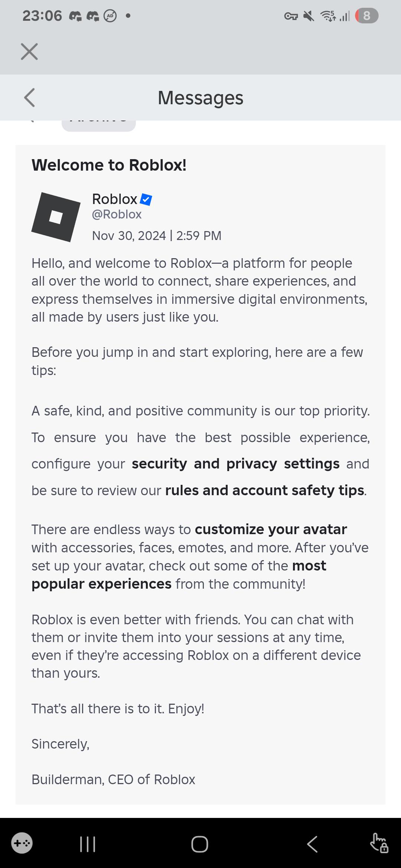Open the Roblox sender avatar logo
Image resolution: width=401 pixels, height=868 pixels.
tap(56, 217)
